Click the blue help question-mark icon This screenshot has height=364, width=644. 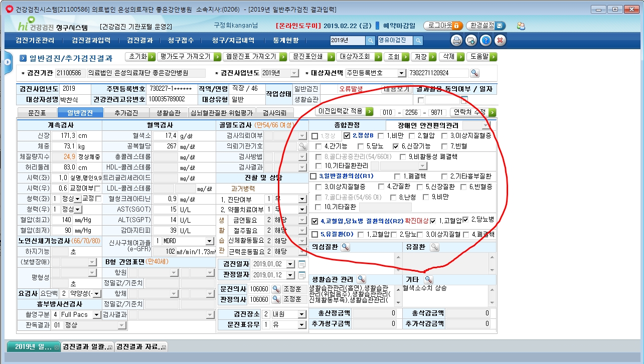point(486,41)
